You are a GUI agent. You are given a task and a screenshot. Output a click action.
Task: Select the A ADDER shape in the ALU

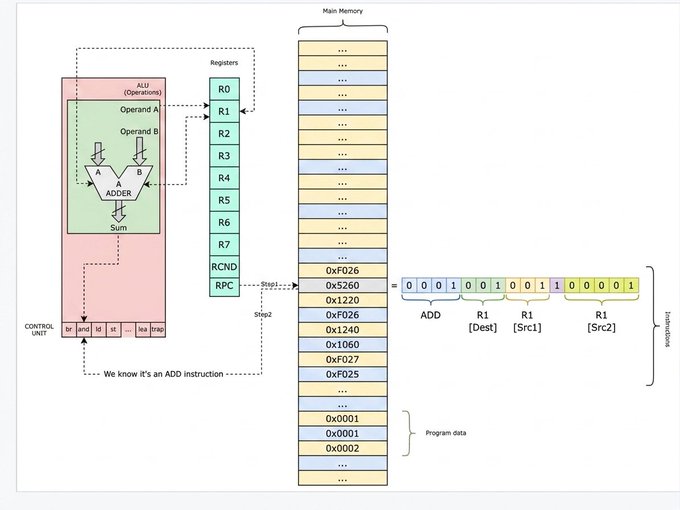tap(118, 183)
